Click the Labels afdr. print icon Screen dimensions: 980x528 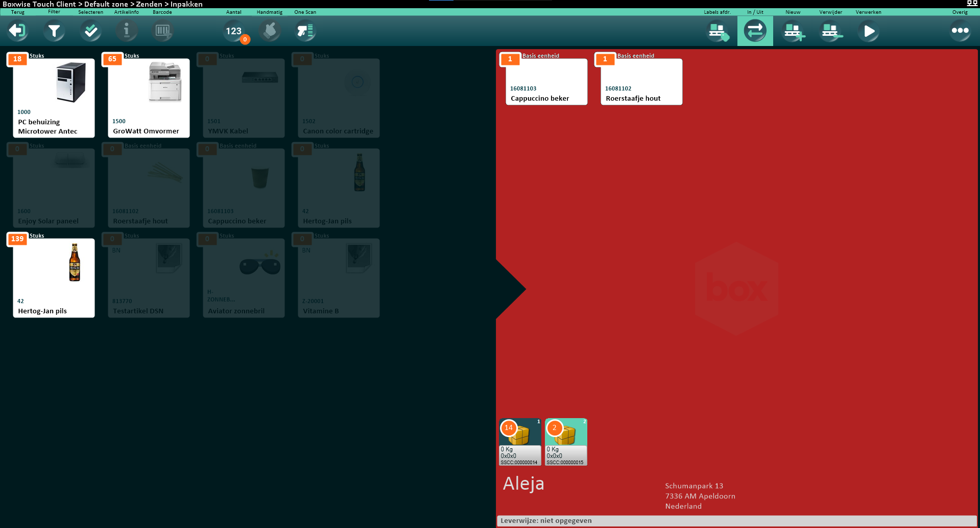pyautogui.click(x=718, y=31)
